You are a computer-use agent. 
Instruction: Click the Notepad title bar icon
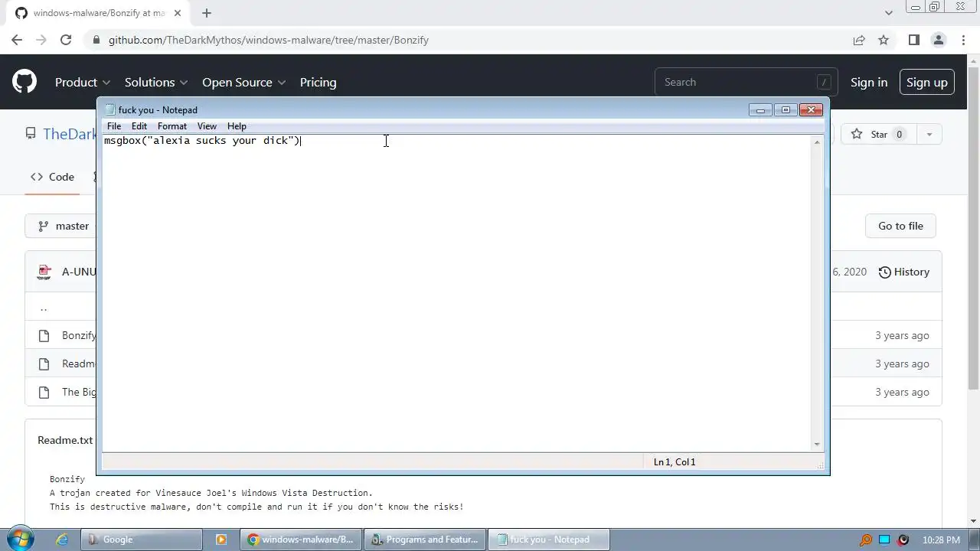point(109,109)
